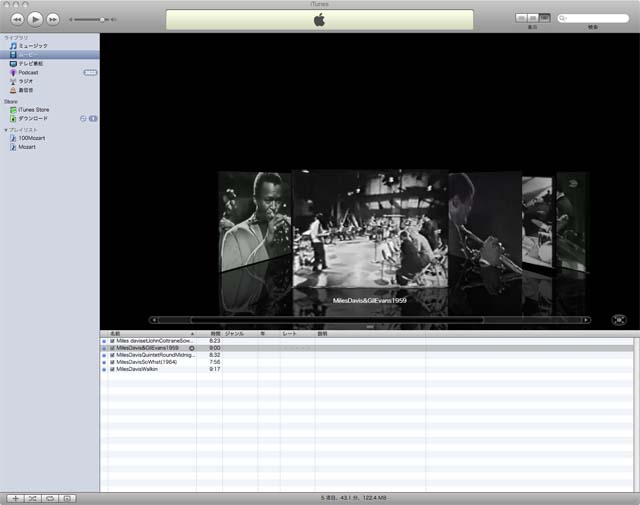
Task: Add a new playlist with plus button
Action: click(x=15, y=498)
